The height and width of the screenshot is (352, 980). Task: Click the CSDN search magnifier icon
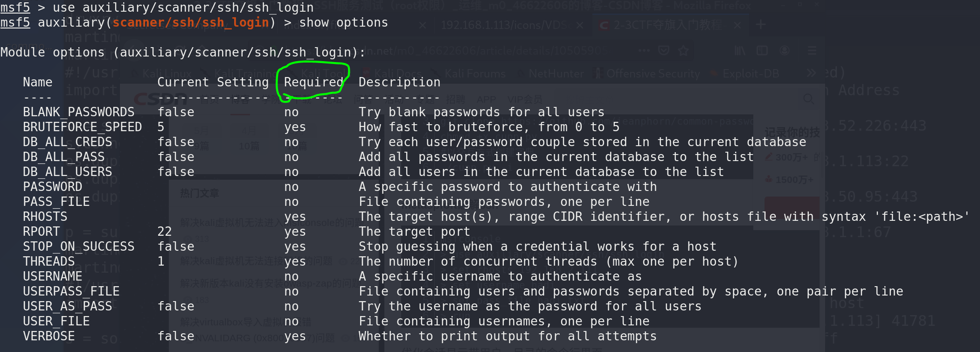point(809,99)
